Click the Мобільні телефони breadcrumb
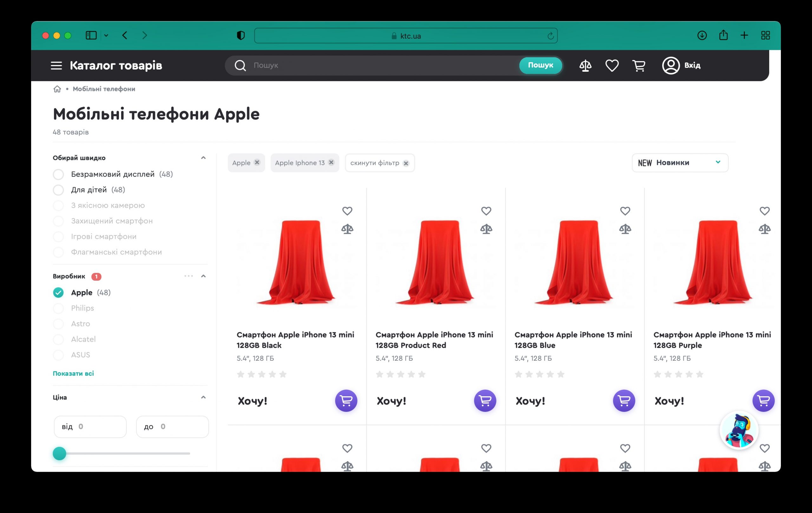This screenshot has width=812, height=513. point(104,89)
